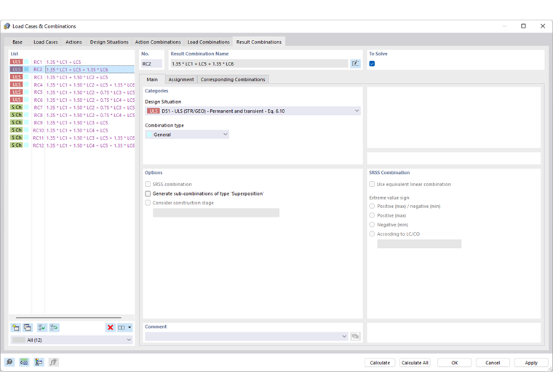Viewport: 553px width, 392px height.
Task: Click the formula script icon at bottom
Action: (x=53, y=362)
